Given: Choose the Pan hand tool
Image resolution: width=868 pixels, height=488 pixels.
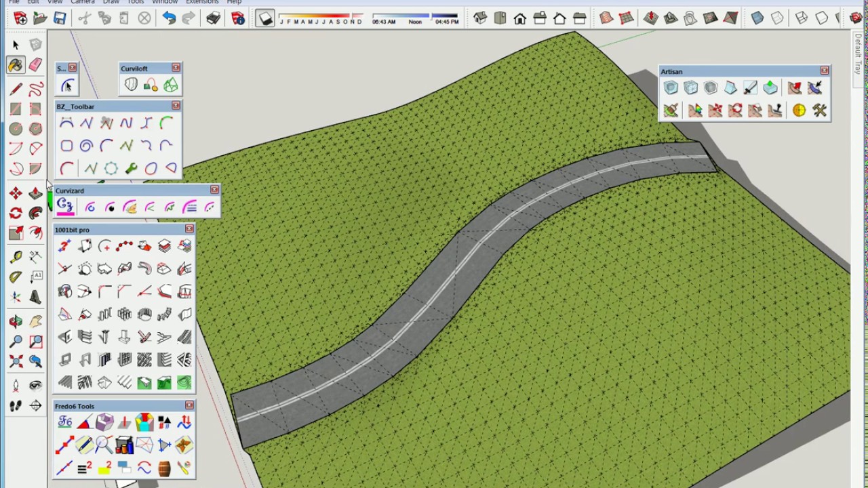Looking at the screenshot, I should point(35,321).
